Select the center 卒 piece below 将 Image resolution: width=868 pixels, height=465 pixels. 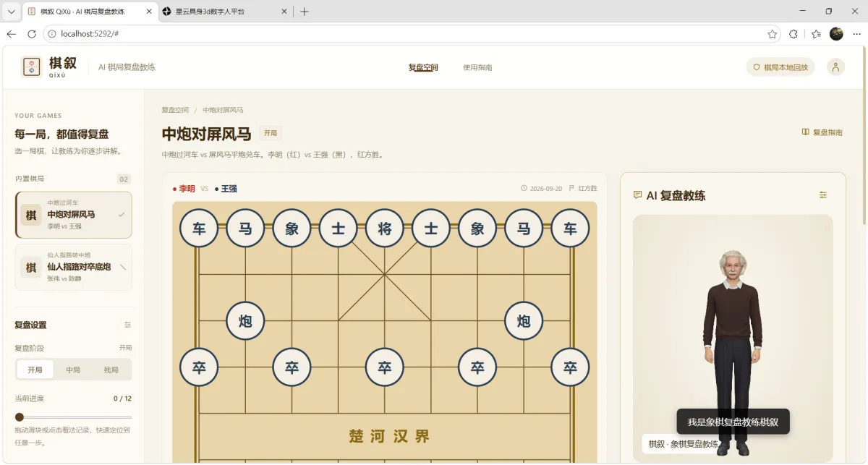(385, 367)
